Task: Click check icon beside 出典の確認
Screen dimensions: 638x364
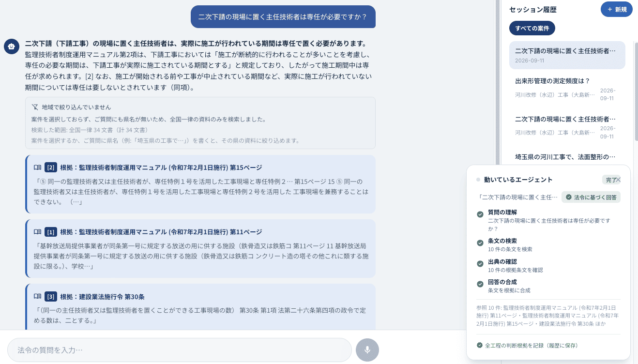Action: (x=480, y=264)
